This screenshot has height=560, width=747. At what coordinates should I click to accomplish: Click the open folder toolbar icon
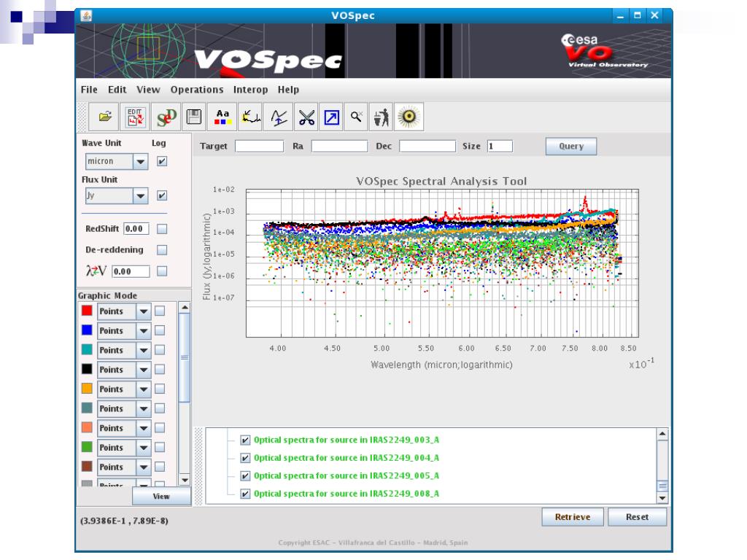tap(104, 117)
